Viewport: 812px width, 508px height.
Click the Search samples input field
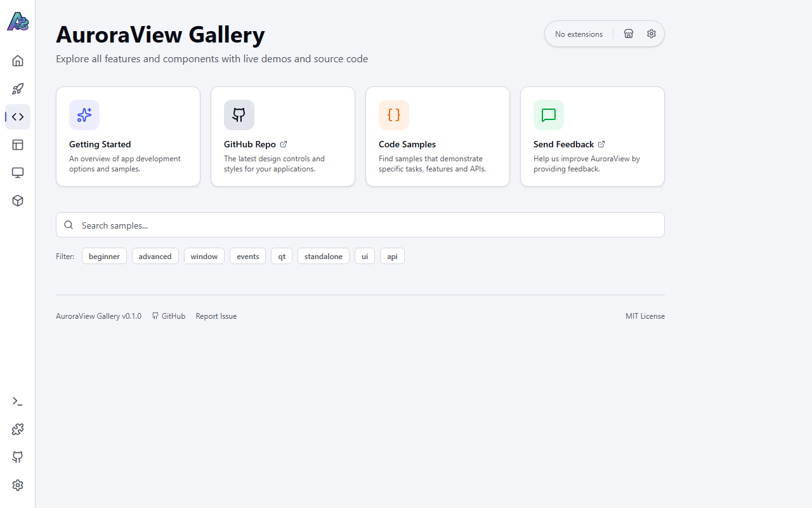pos(360,225)
